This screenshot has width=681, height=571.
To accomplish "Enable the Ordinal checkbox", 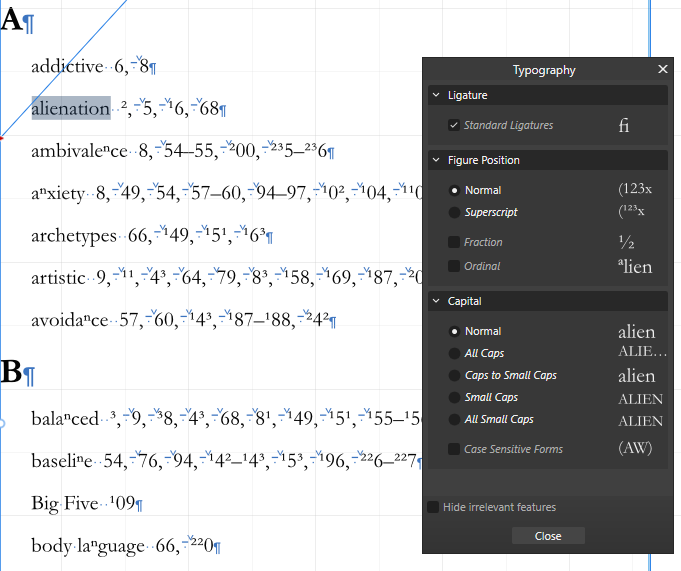I will click(454, 266).
